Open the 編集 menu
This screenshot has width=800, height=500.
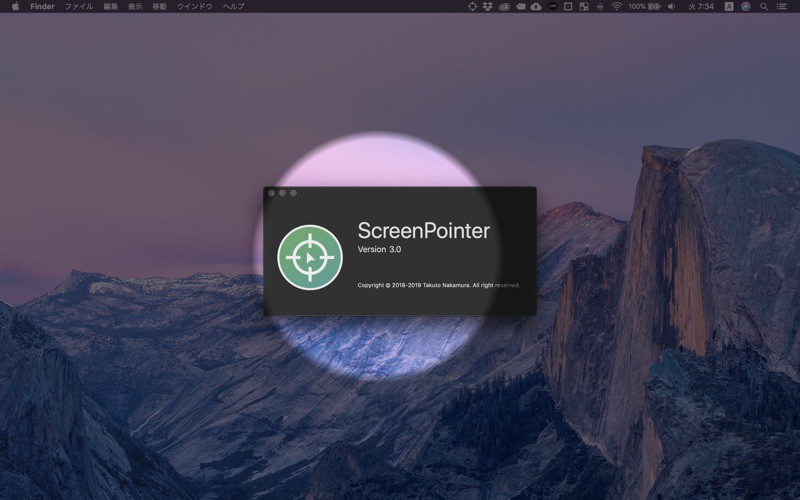(x=110, y=7)
